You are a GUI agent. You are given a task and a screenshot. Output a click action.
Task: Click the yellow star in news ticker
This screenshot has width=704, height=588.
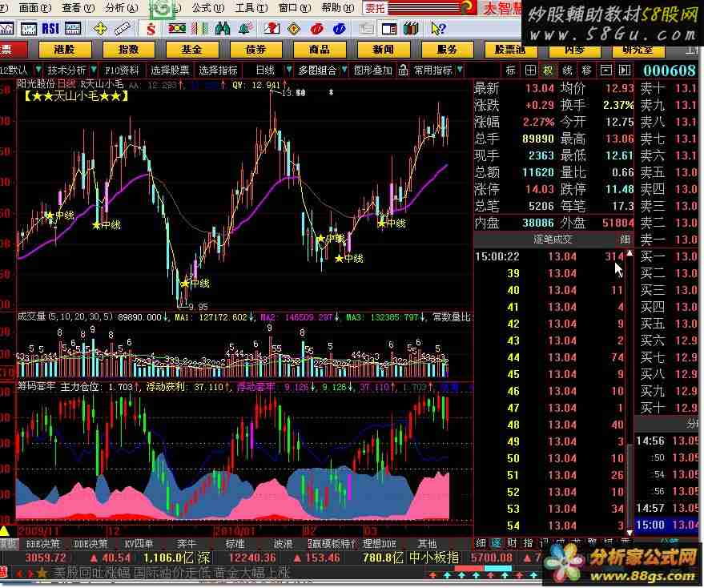42,573
